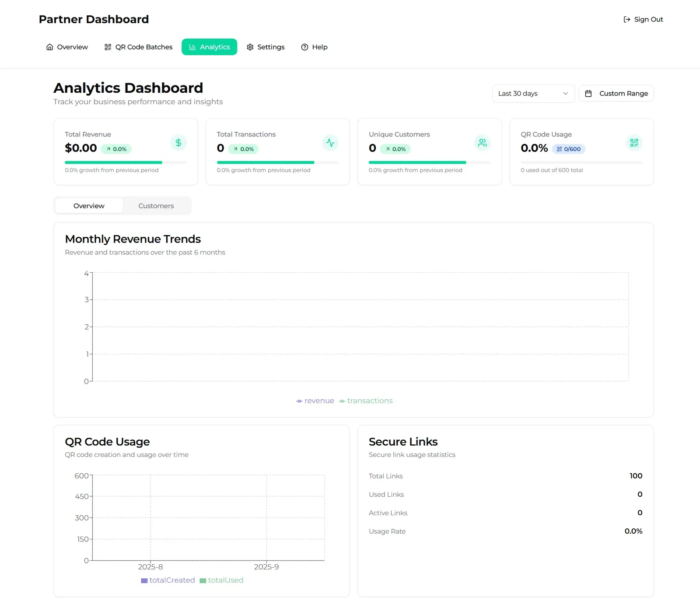The width and height of the screenshot is (700, 608).
Task: Click the arrow icon in Unique Customers 0.0% badge
Action: pos(388,149)
